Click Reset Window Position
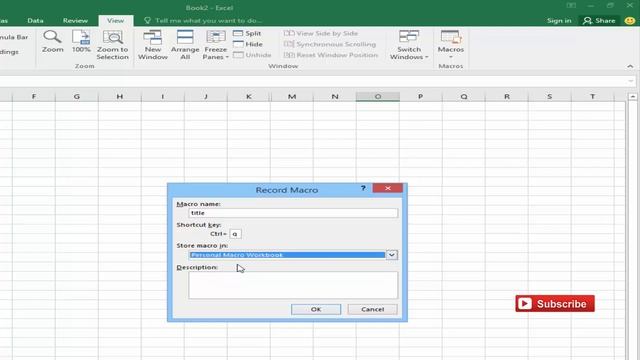Screen dimensions: 640x360 [331, 55]
